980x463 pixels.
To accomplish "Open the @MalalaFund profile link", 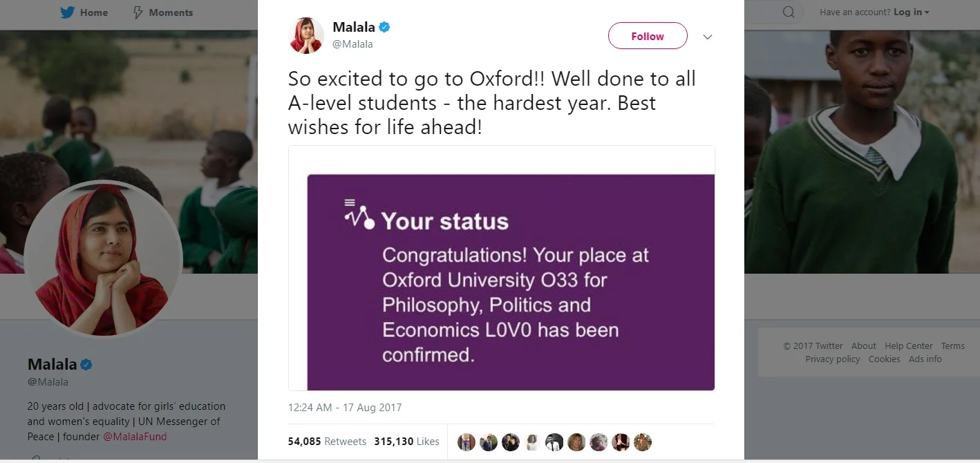I will (x=135, y=437).
